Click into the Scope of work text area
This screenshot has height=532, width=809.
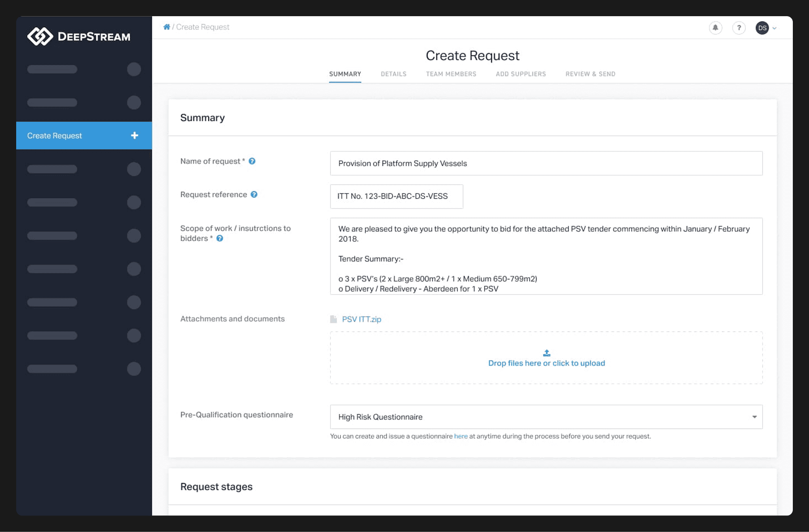click(x=546, y=256)
